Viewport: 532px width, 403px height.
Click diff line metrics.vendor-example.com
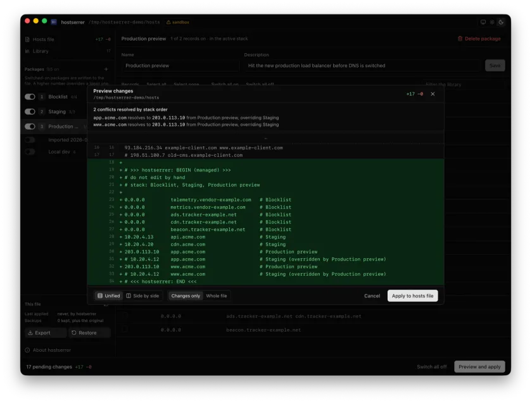pos(265,207)
